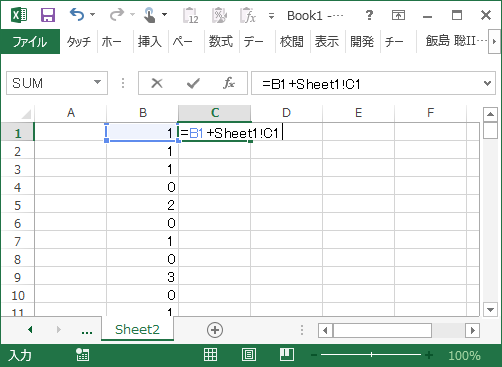Screen dimensions: 502x367
Task: Open the Name Box dropdown arrow
Action: tap(97, 82)
